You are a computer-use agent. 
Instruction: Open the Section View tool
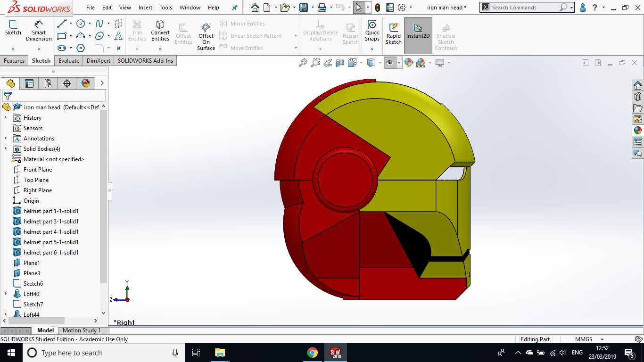[x=340, y=63]
